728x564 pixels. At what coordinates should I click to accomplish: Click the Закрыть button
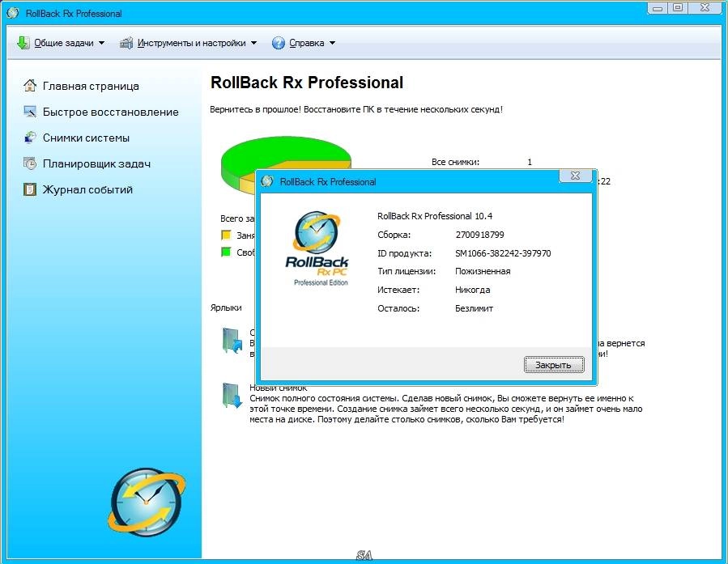pyautogui.click(x=554, y=365)
